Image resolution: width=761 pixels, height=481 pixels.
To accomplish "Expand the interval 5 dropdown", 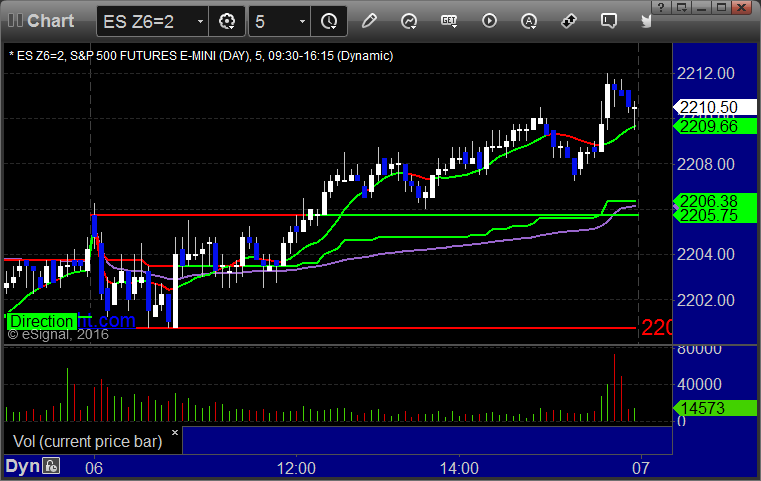I will pos(302,21).
